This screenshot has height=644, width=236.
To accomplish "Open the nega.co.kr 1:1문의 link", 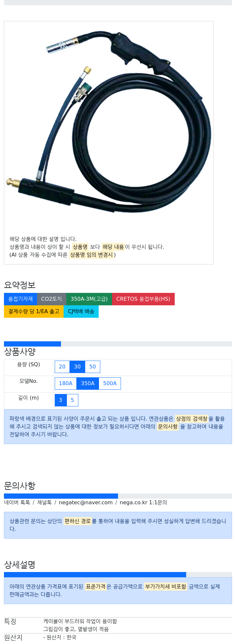I will [x=143, y=503].
